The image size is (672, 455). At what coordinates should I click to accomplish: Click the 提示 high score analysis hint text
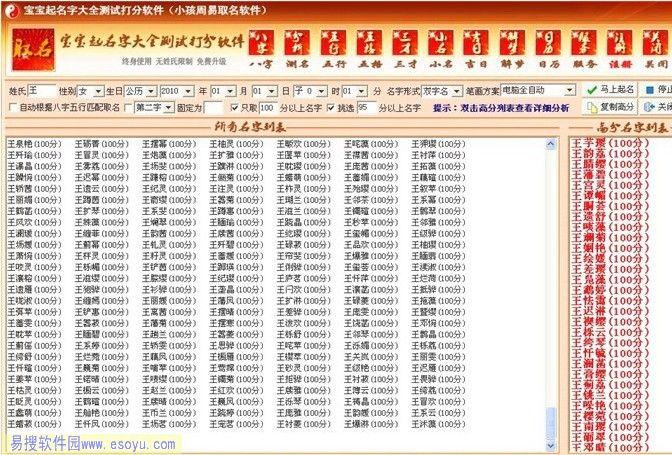tap(478, 107)
